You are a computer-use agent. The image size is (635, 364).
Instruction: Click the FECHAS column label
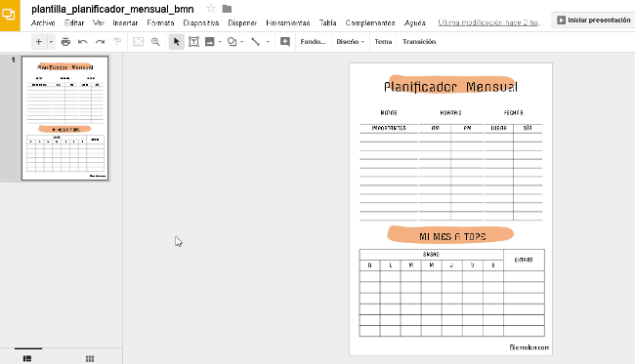[514, 112]
